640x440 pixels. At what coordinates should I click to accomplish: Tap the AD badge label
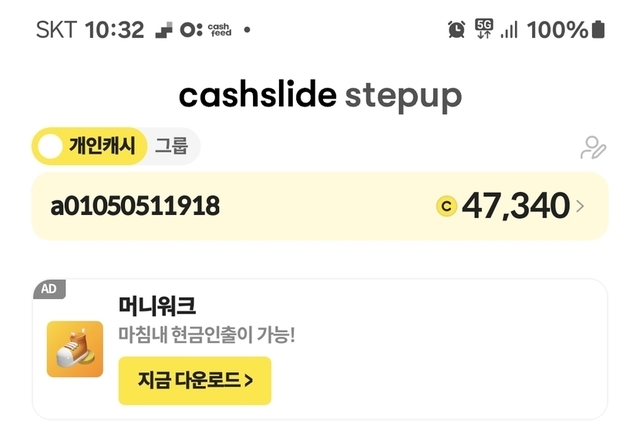point(50,289)
